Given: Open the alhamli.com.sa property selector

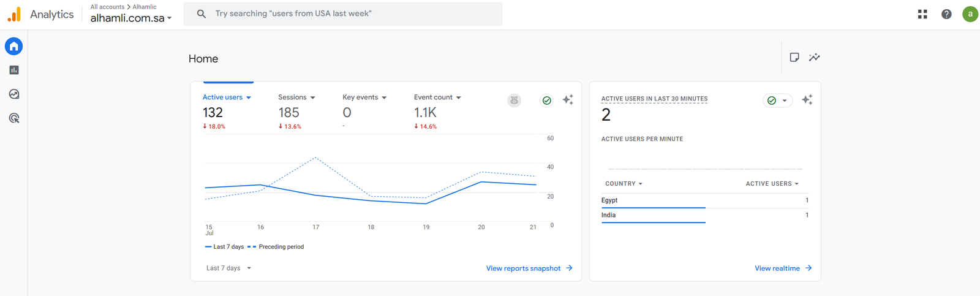Looking at the screenshot, I should (x=131, y=18).
